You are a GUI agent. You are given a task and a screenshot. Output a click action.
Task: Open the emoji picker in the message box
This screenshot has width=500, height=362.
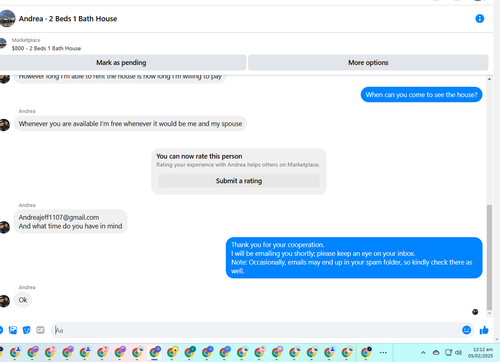(x=467, y=330)
